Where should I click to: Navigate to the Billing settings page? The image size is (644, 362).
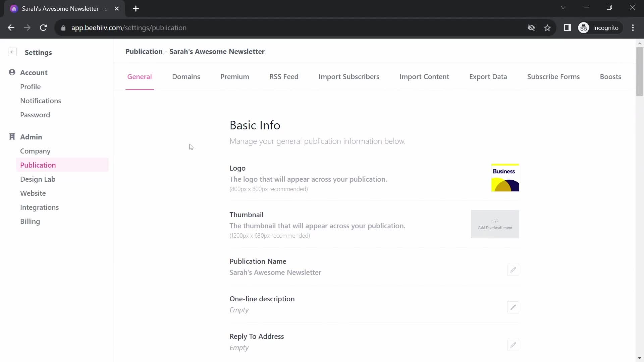coord(30,221)
